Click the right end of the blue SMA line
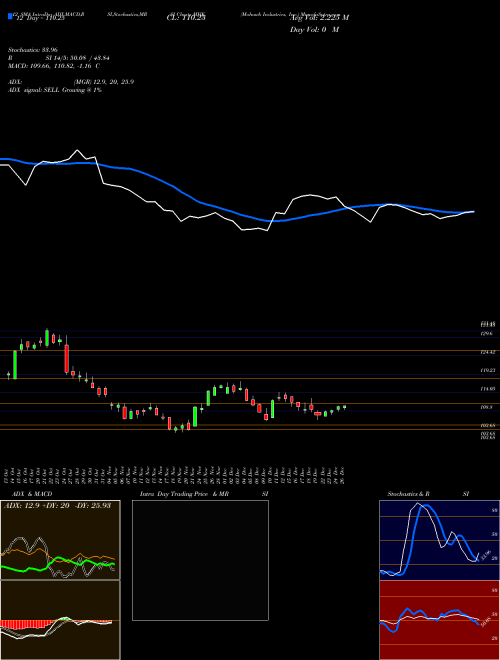 tap(473, 212)
